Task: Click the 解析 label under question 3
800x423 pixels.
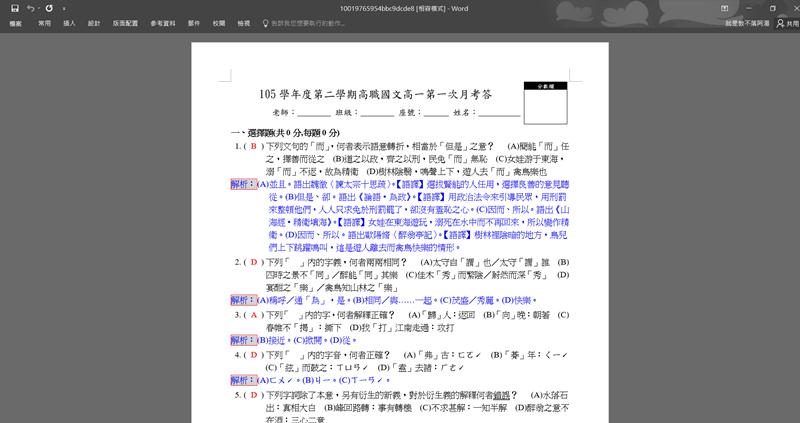Action: (x=243, y=340)
